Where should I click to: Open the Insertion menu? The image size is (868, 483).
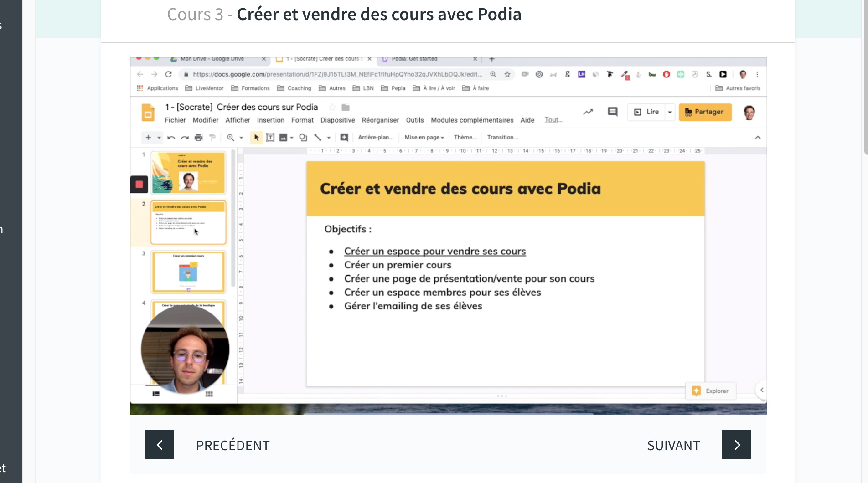[x=270, y=120]
